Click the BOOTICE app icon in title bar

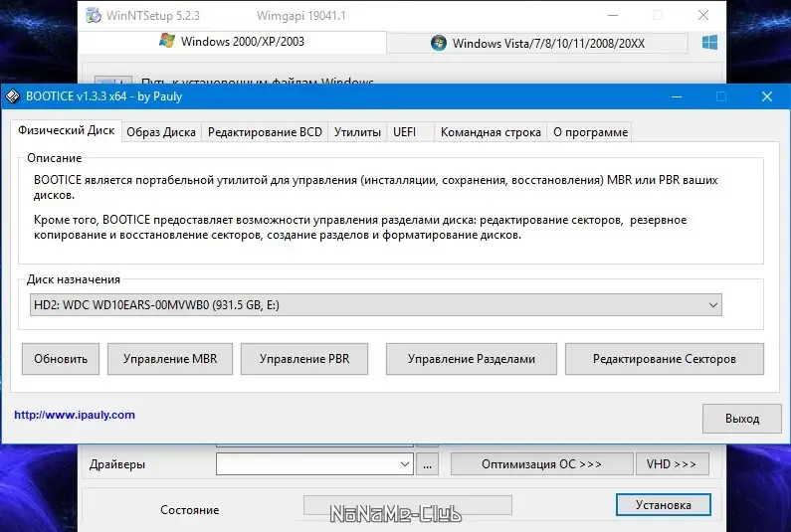pos(13,96)
